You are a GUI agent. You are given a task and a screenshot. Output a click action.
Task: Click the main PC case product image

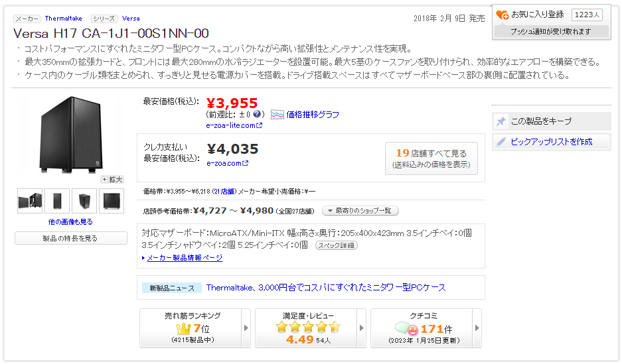70,135
